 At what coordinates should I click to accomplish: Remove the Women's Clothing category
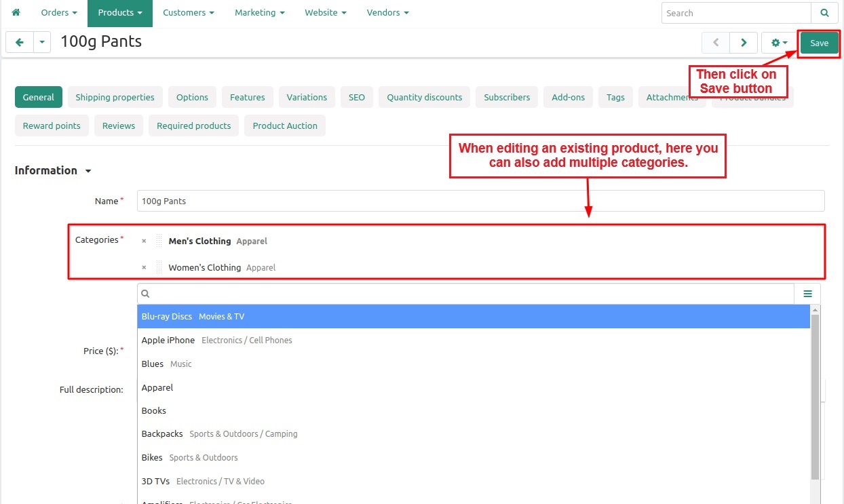144,267
